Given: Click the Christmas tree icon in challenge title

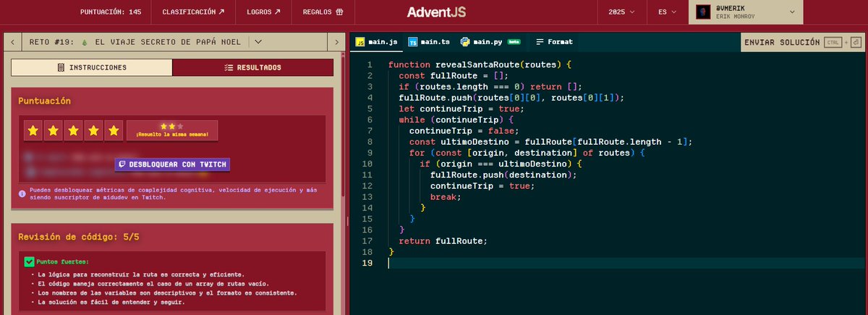Looking at the screenshot, I should [85, 43].
